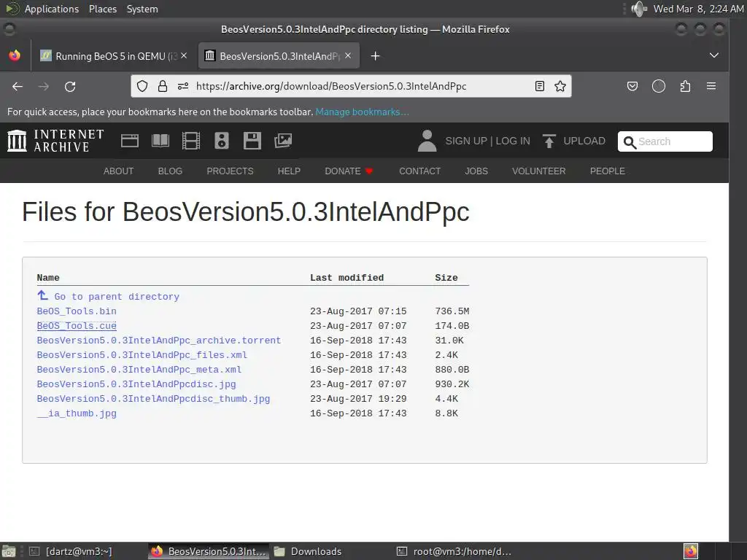Open the Audio speaker icon
Screen dimensions: 747x560
click(x=222, y=141)
